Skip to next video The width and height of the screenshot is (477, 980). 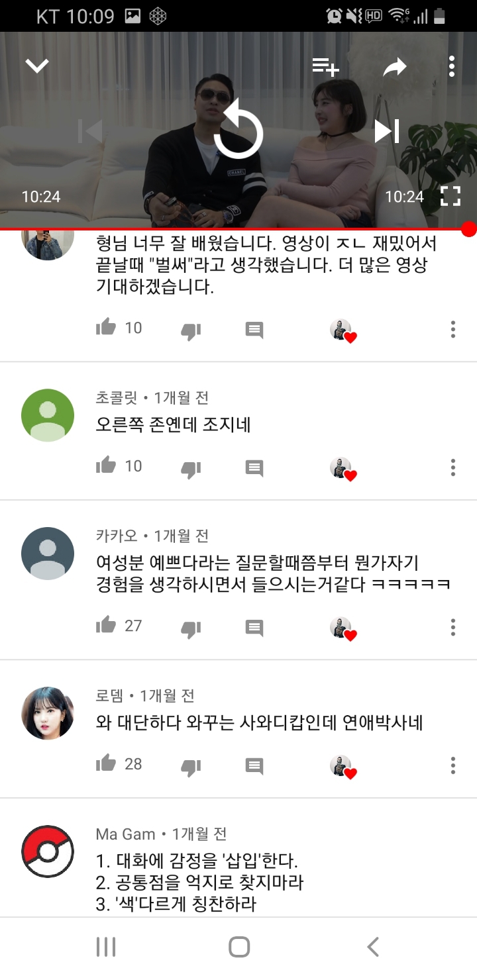click(x=387, y=131)
